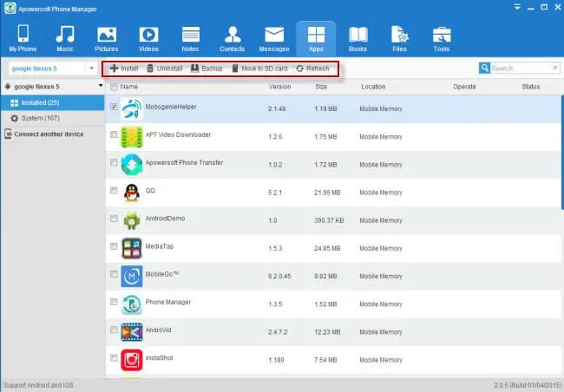The width and height of the screenshot is (564, 392).
Task: Click the MediaTap size 24.85 MB cell
Action: pos(327,249)
